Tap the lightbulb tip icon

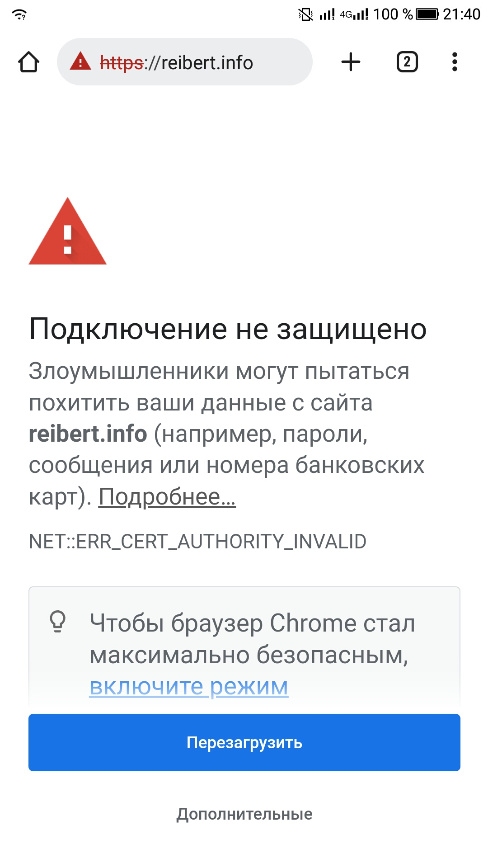point(57,621)
